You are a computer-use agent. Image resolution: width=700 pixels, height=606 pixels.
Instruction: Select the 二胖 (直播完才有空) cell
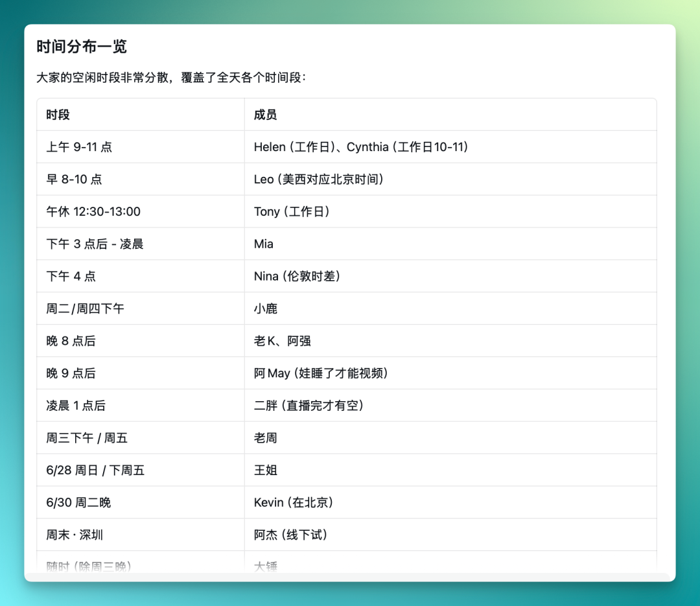(x=450, y=406)
